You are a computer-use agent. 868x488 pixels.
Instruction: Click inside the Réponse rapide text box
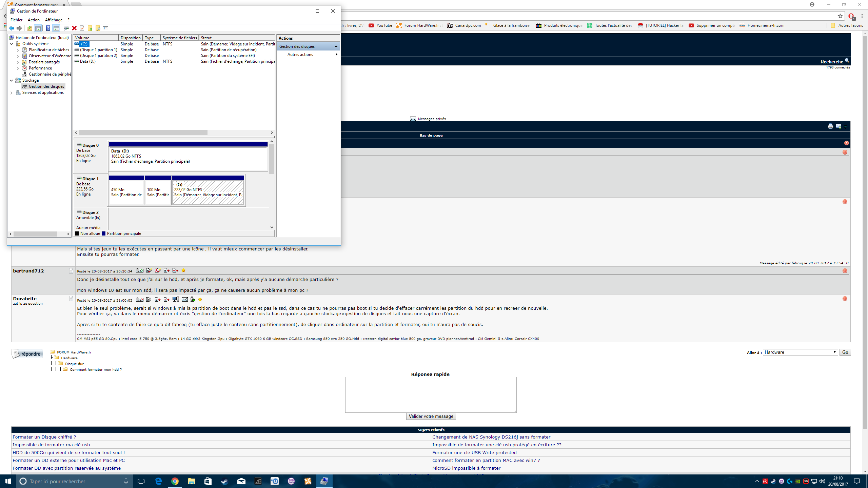pyautogui.click(x=431, y=394)
